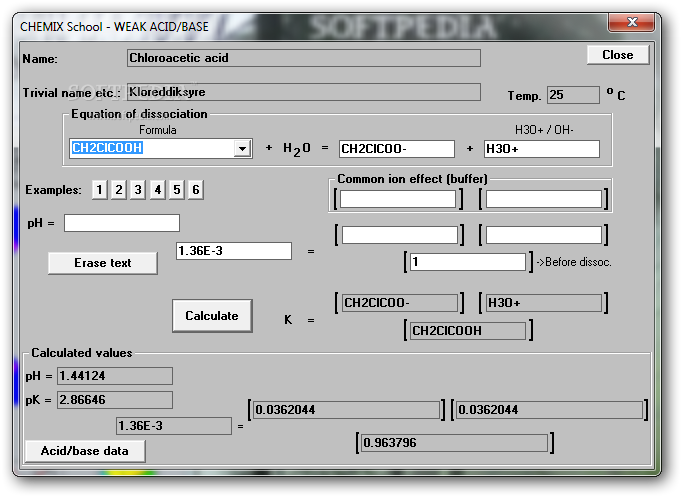Click the Temp. field showing 25

pos(573,95)
